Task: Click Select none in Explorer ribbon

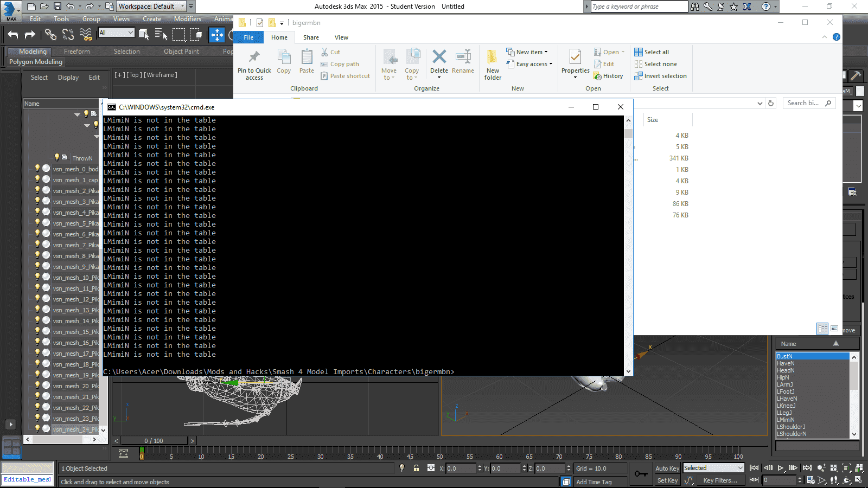Action: point(655,64)
